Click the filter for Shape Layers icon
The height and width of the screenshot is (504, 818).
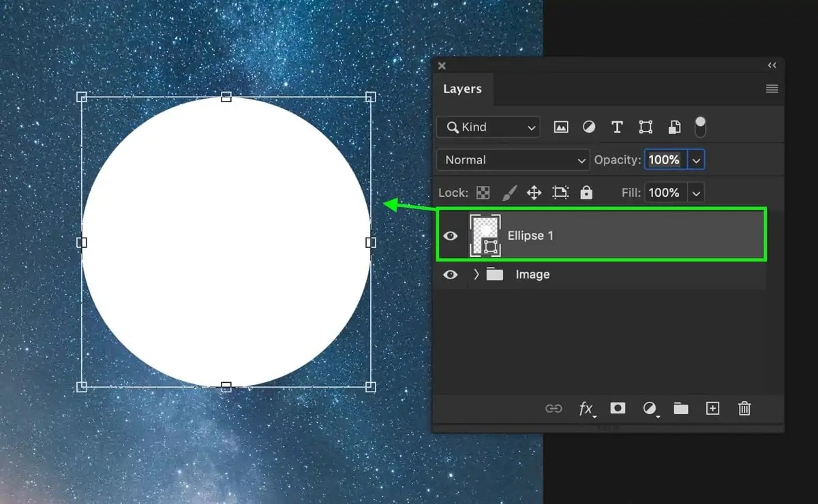pos(645,127)
